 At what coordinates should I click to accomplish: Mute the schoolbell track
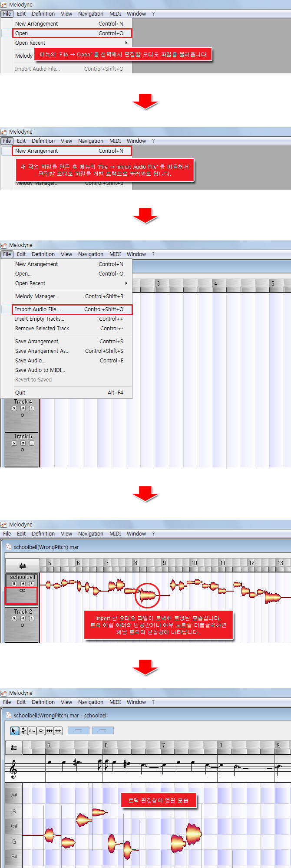pyautogui.click(x=23, y=584)
